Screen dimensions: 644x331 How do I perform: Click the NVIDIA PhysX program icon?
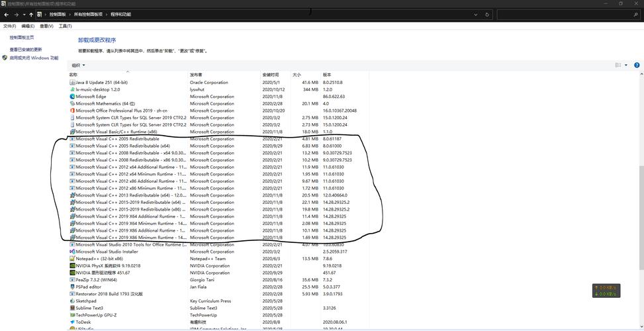coord(72,266)
